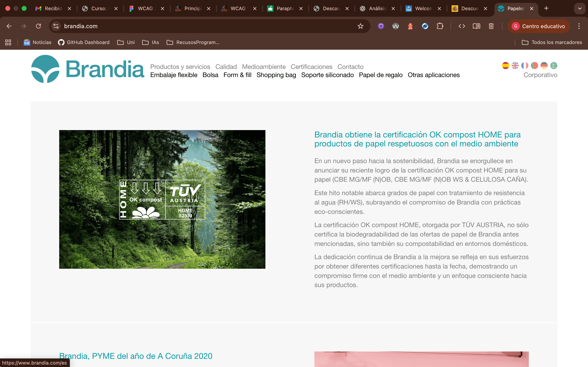Click the Papel de regalo link

[x=381, y=75]
